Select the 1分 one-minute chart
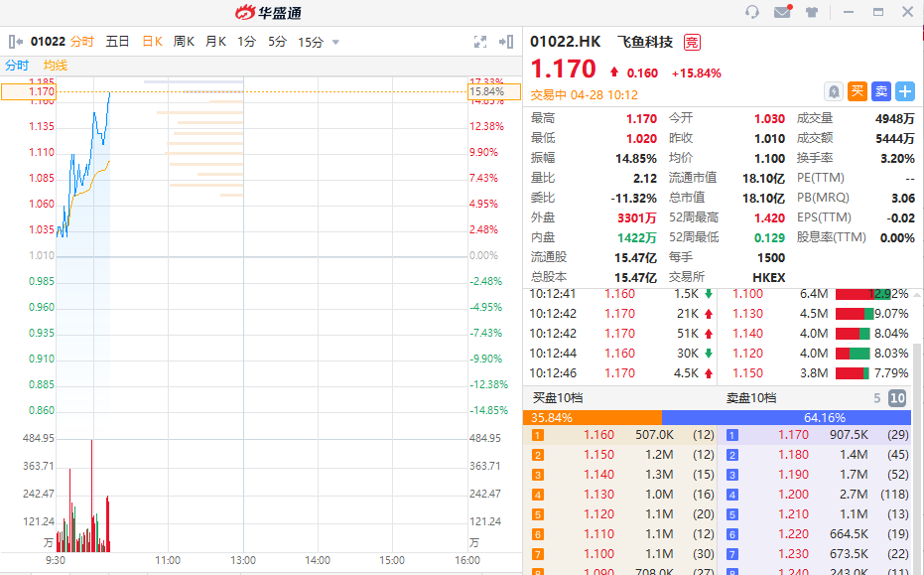Viewport: 924px width, 575px height. [x=246, y=42]
